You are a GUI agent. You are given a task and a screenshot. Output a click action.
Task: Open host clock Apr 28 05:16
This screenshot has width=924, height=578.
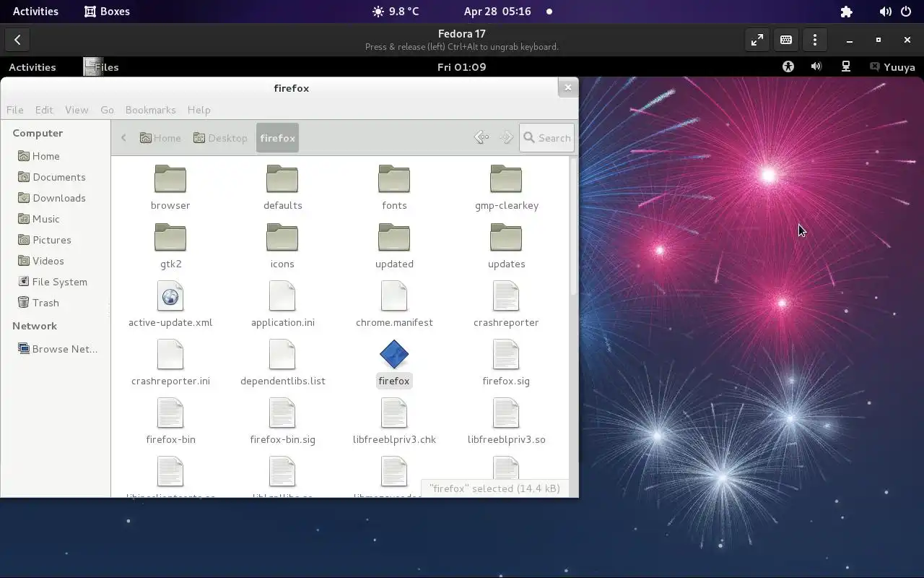pos(497,12)
